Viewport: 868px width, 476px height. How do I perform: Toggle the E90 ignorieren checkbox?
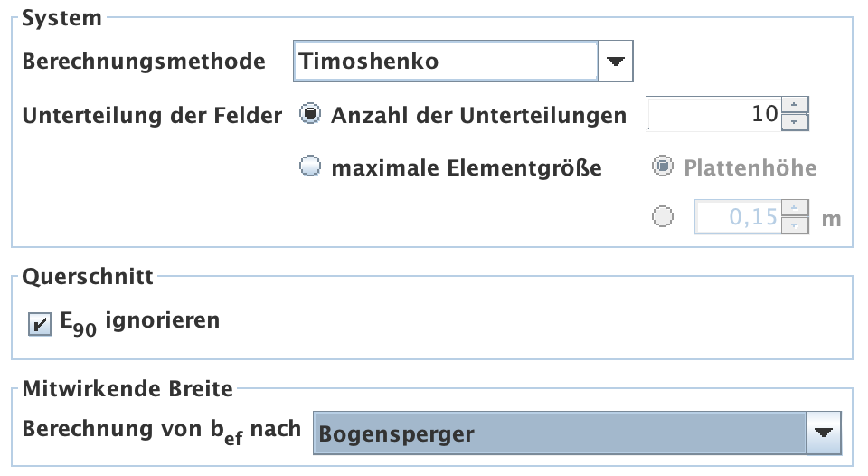coord(40,324)
